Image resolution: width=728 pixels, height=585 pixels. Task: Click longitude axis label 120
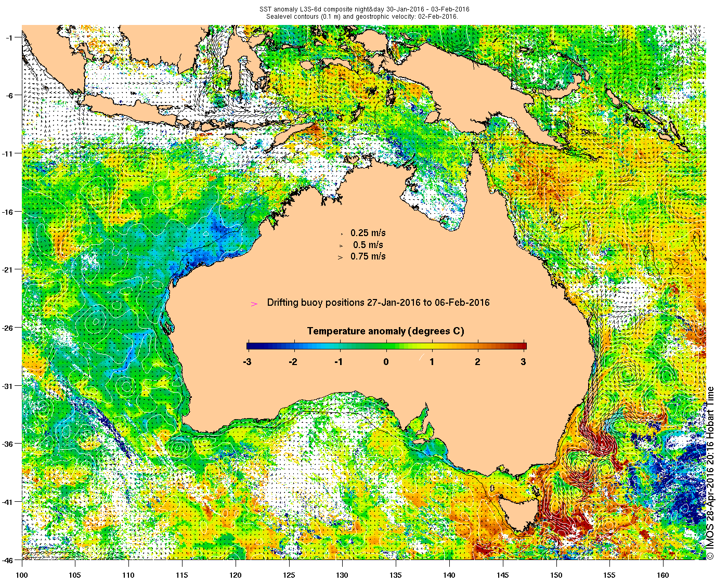click(x=236, y=575)
